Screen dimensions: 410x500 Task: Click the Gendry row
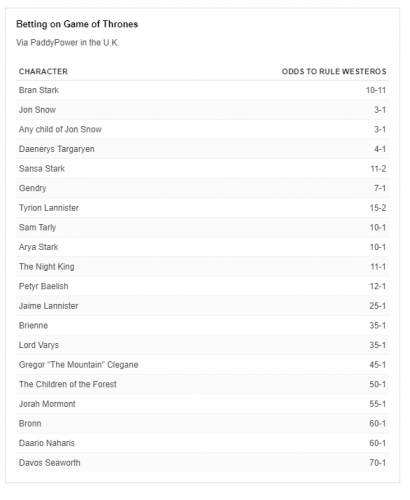click(x=202, y=188)
